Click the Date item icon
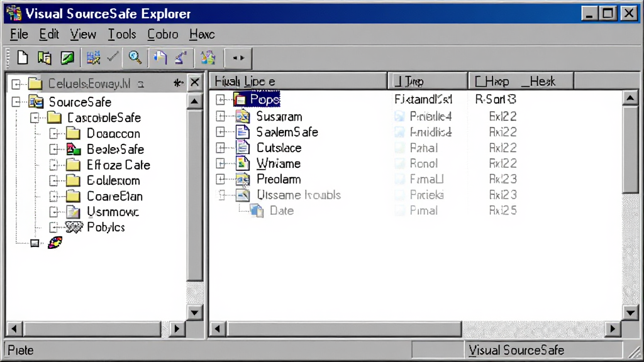This screenshot has height=362, width=644. 257,211
